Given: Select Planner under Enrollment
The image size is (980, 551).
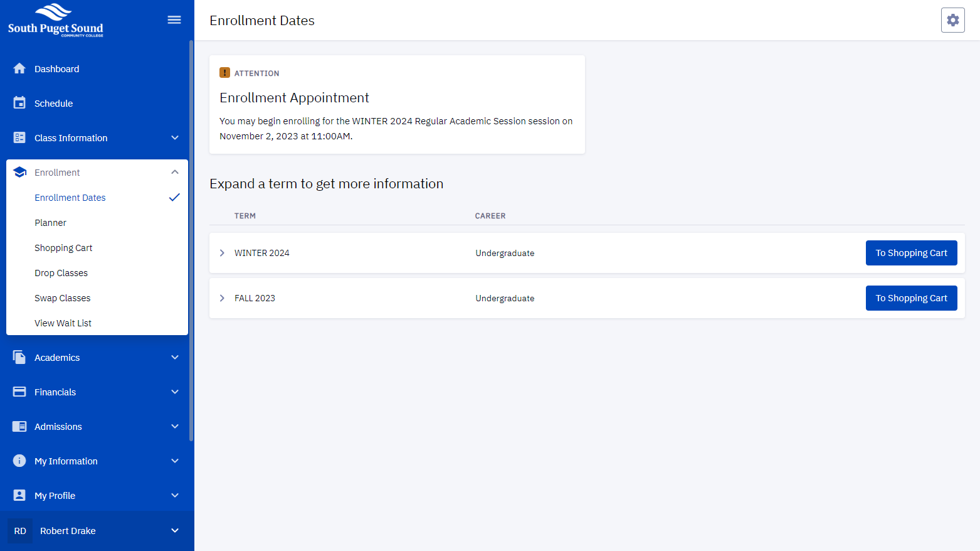Looking at the screenshot, I should 50,222.
